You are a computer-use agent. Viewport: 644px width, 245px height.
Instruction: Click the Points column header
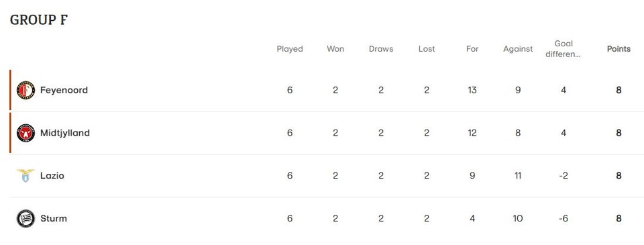point(619,49)
